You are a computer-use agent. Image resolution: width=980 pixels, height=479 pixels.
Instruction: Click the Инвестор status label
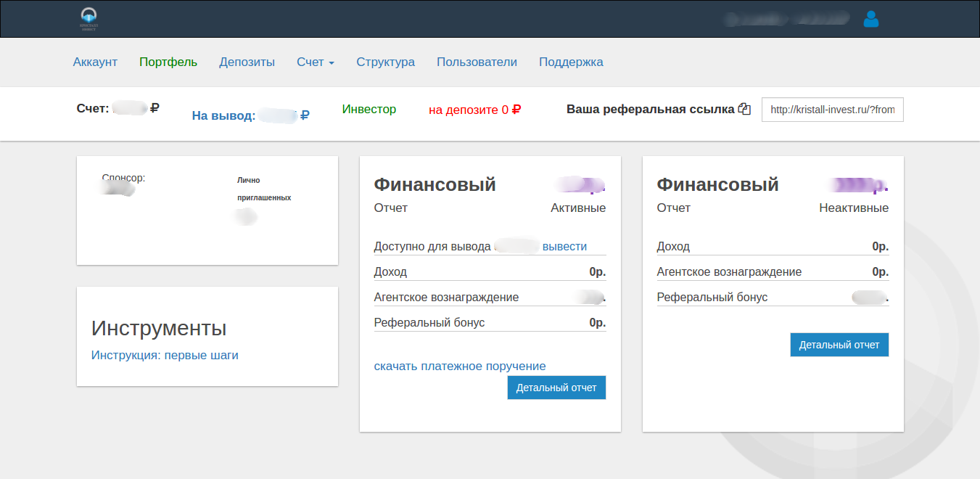[x=369, y=109]
